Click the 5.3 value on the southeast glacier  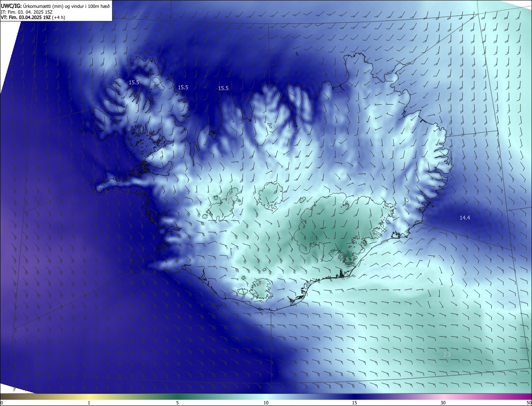click(350, 259)
